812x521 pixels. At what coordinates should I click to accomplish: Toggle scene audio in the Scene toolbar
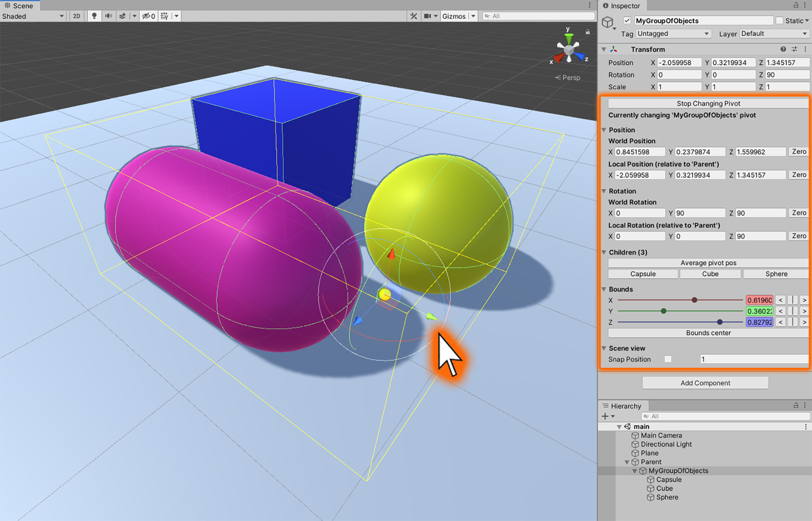tap(108, 16)
